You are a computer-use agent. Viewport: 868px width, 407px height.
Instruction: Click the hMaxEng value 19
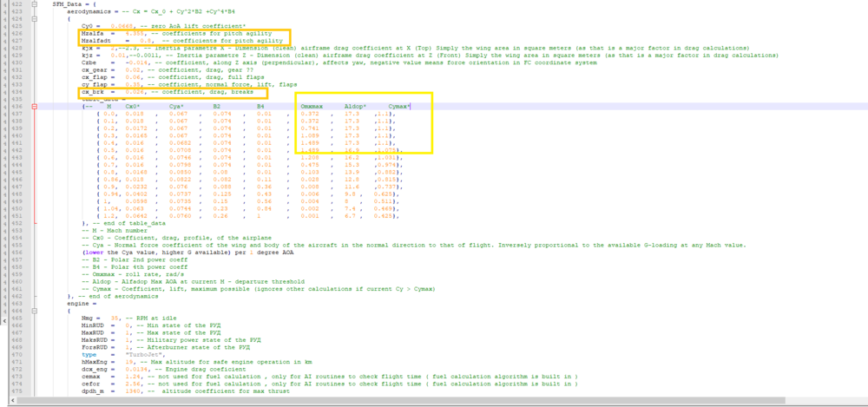tap(129, 362)
